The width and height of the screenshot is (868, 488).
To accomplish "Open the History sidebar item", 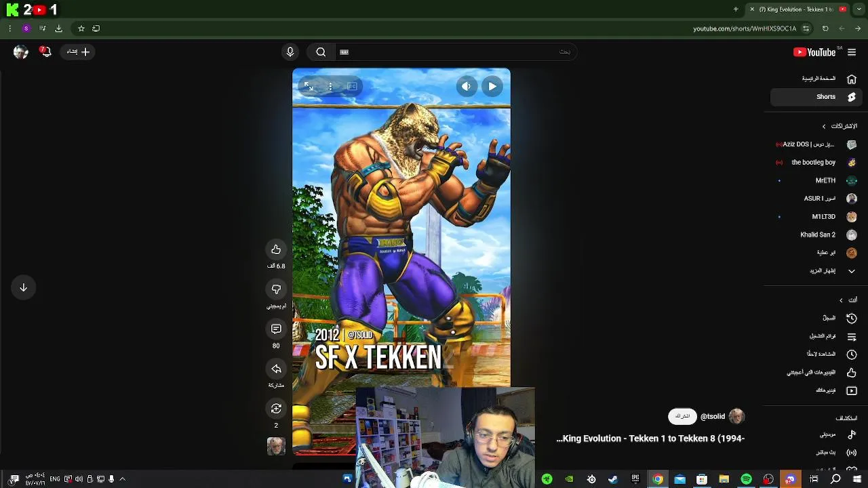I will point(816,318).
